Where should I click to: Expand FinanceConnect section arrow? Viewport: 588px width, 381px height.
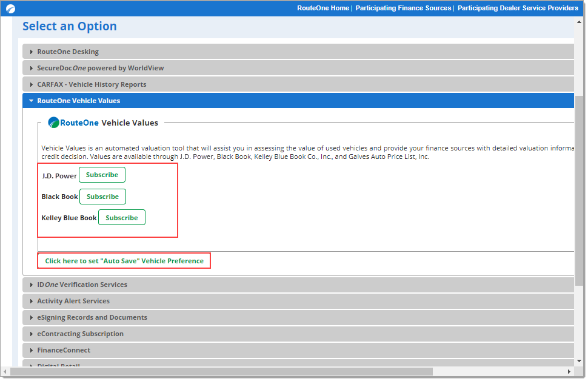click(31, 351)
